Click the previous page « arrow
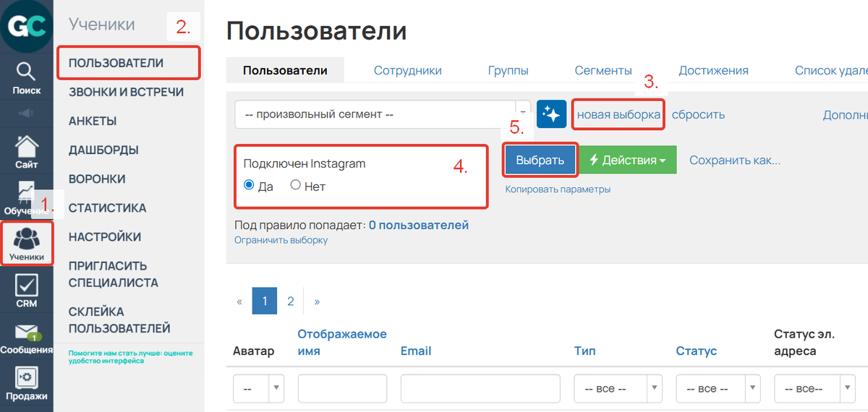 pyautogui.click(x=239, y=301)
